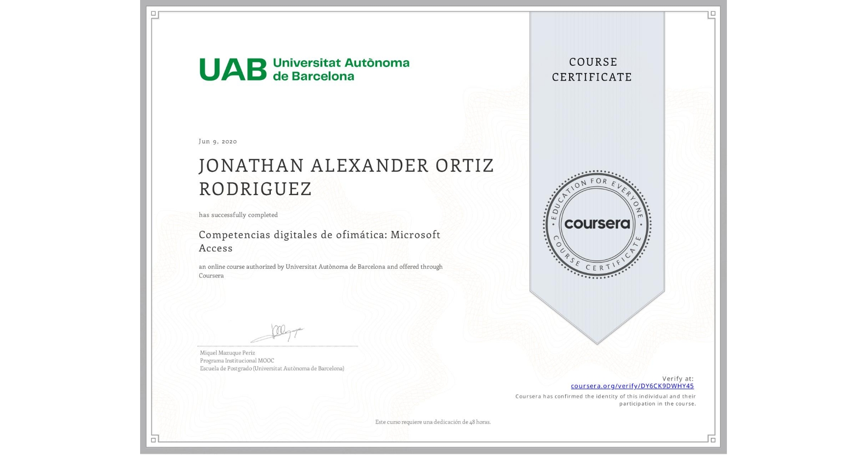The width and height of the screenshot is (868, 455).
Task: Select the identity confirmation statement text
Action: (606, 400)
